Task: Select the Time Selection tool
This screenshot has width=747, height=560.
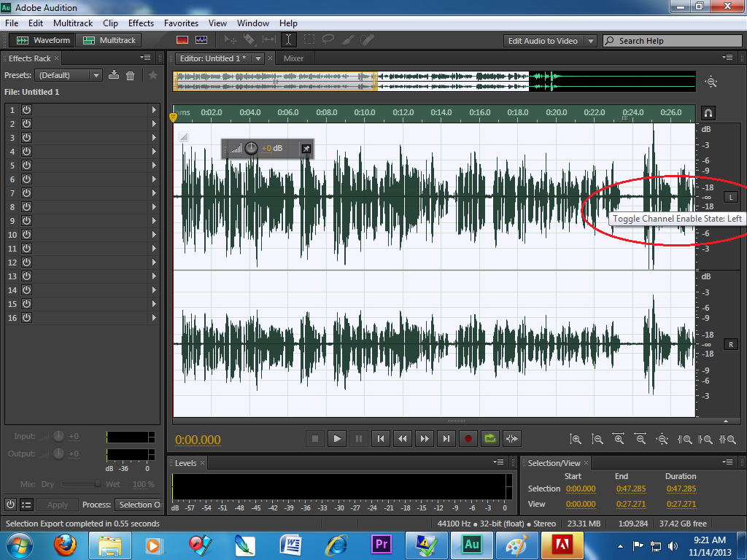Action: [x=289, y=40]
